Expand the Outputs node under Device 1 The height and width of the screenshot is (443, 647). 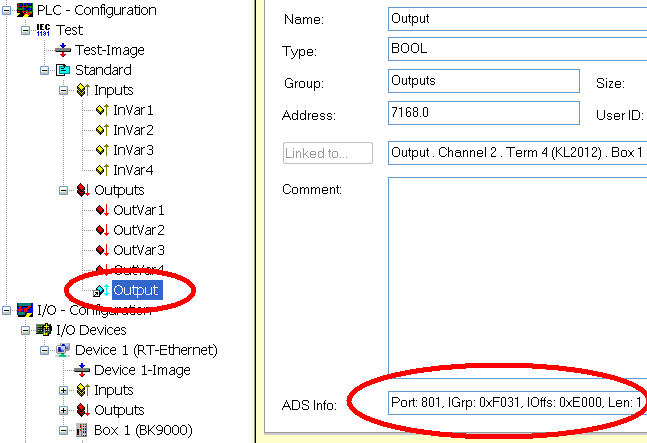[x=64, y=410]
